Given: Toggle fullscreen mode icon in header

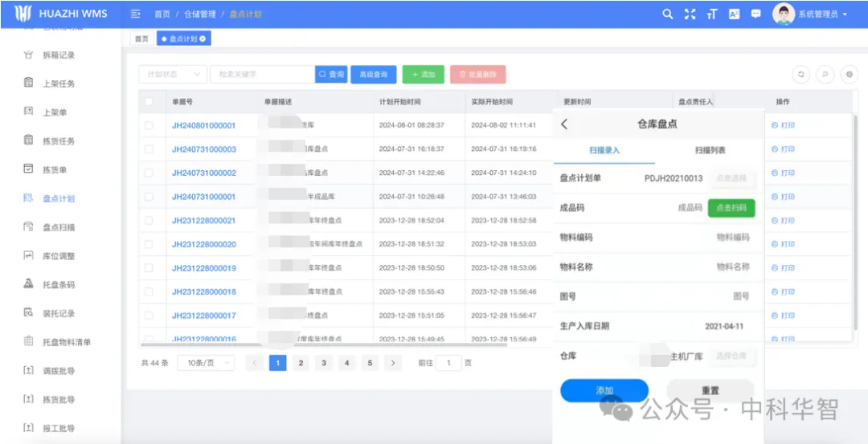Looking at the screenshot, I should coord(690,14).
